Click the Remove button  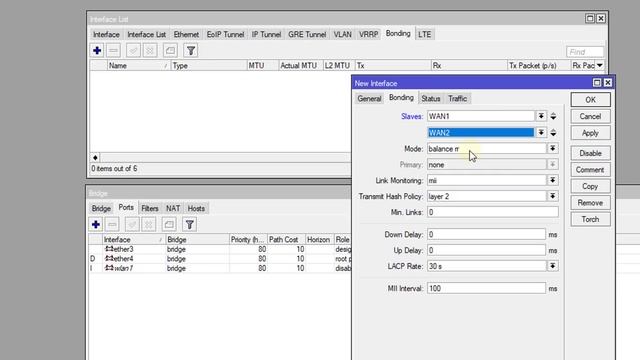pyautogui.click(x=590, y=203)
